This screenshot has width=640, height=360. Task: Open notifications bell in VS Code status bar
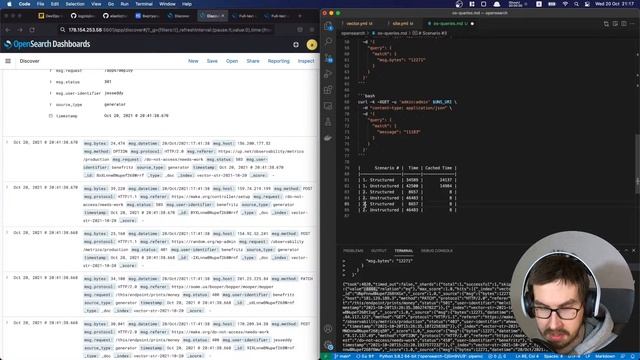pos(633,356)
